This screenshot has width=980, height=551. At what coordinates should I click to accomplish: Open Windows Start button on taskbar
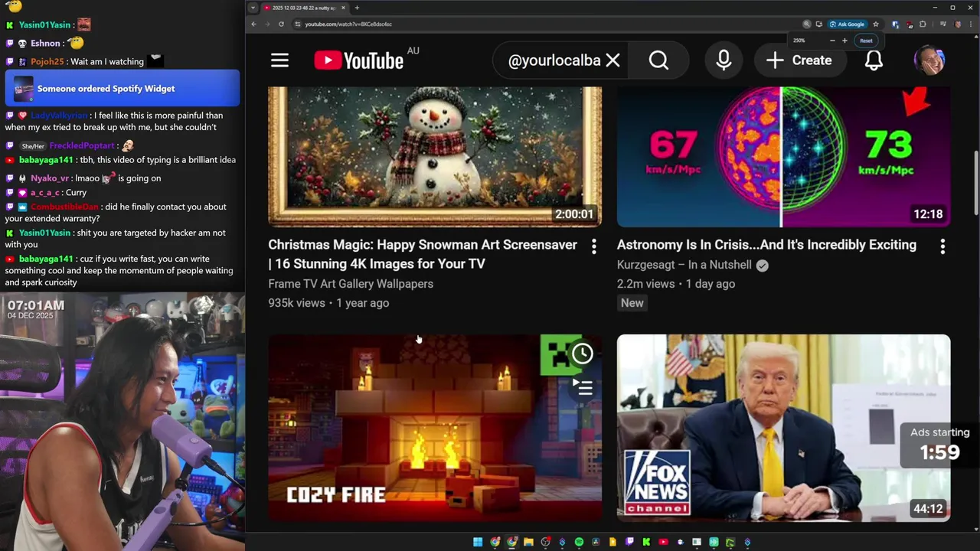[x=478, y=542]
